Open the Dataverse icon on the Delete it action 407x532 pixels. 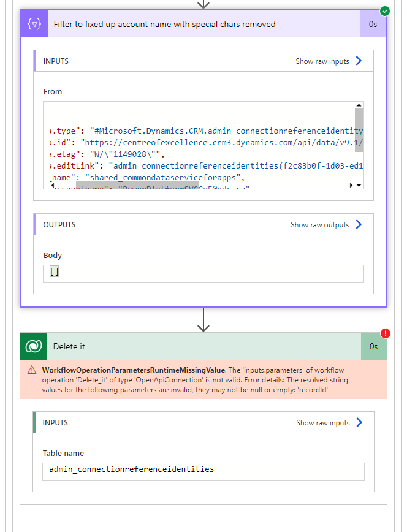tap(34, 346)
